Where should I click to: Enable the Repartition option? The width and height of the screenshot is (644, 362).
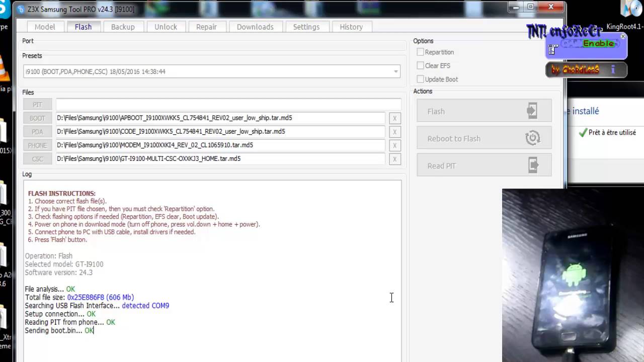pos(420,52)
